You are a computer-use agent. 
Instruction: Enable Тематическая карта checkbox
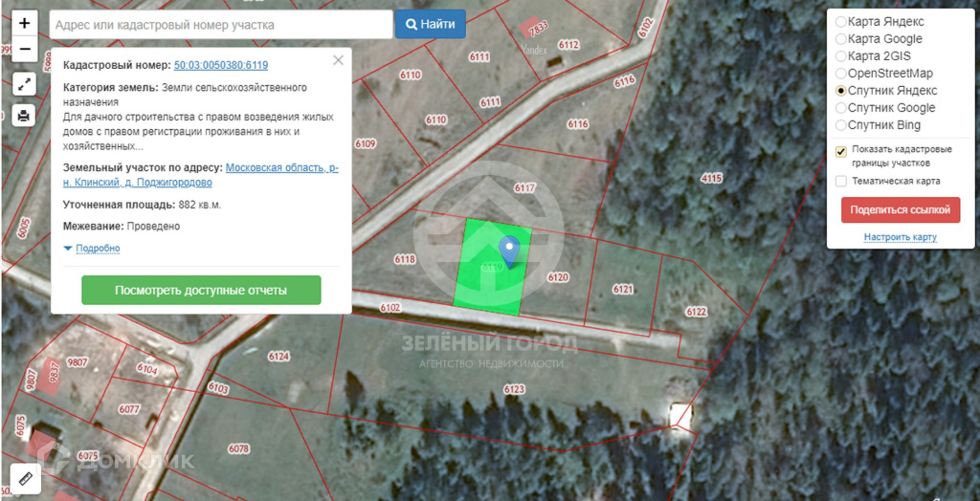pos(841,181)
